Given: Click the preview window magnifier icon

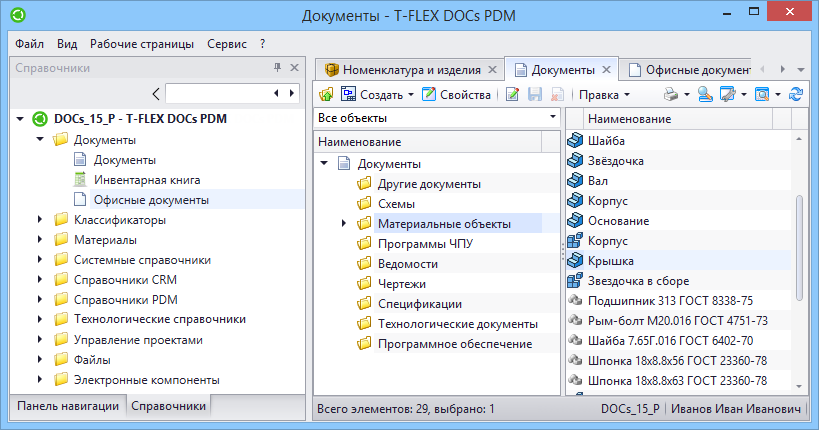Looking at the screenshot, I should [762, 95].
